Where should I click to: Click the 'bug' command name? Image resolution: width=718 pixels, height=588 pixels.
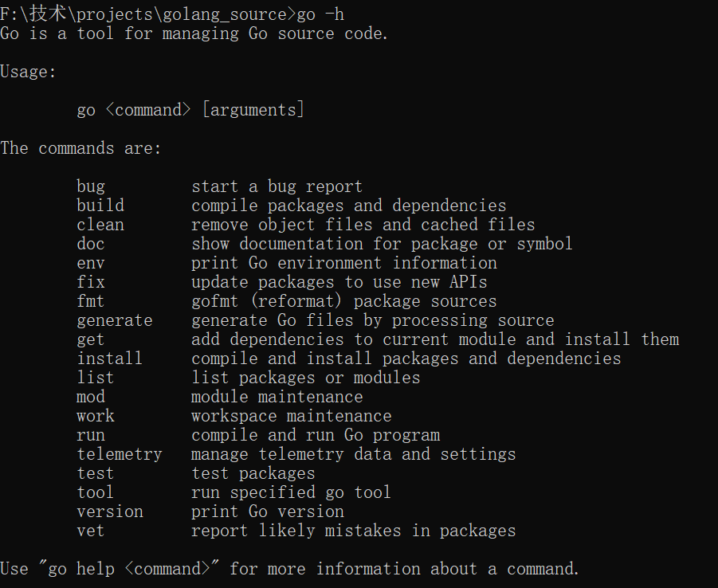pyautogui.click(x=91, y=186)
